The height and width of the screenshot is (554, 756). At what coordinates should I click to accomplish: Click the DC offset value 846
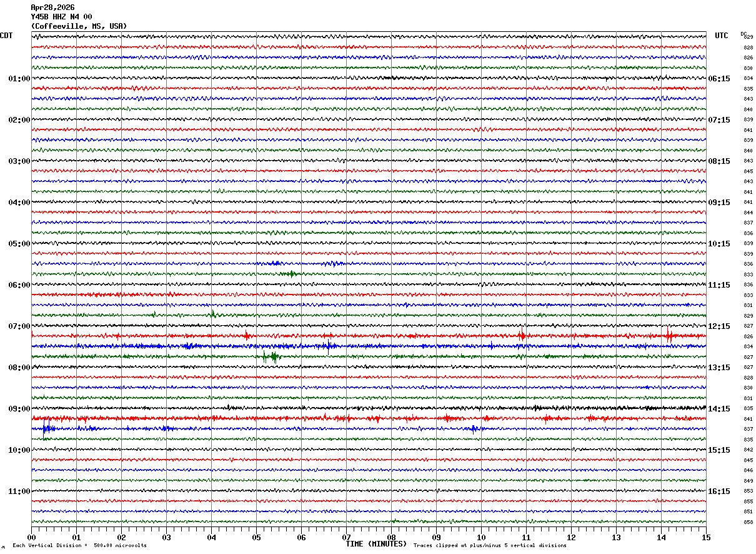[x=748, y=470]
